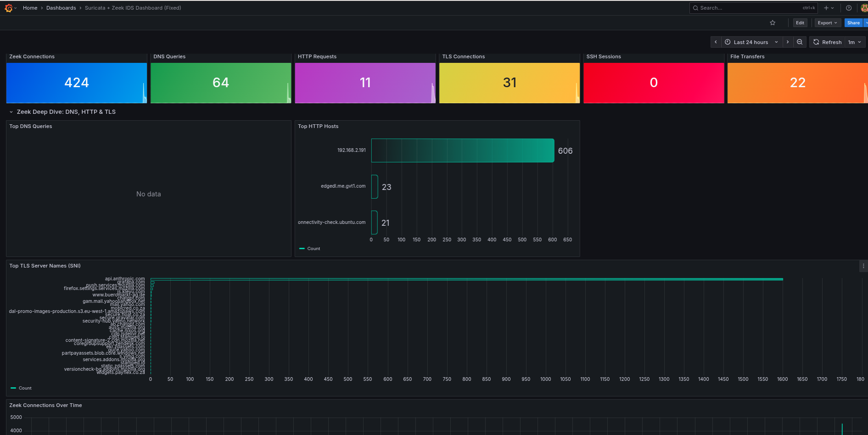Shift time range backward with left arrow
Image resolution: width=868 pixels, height=435 pixels.
[x=716, y=42]
